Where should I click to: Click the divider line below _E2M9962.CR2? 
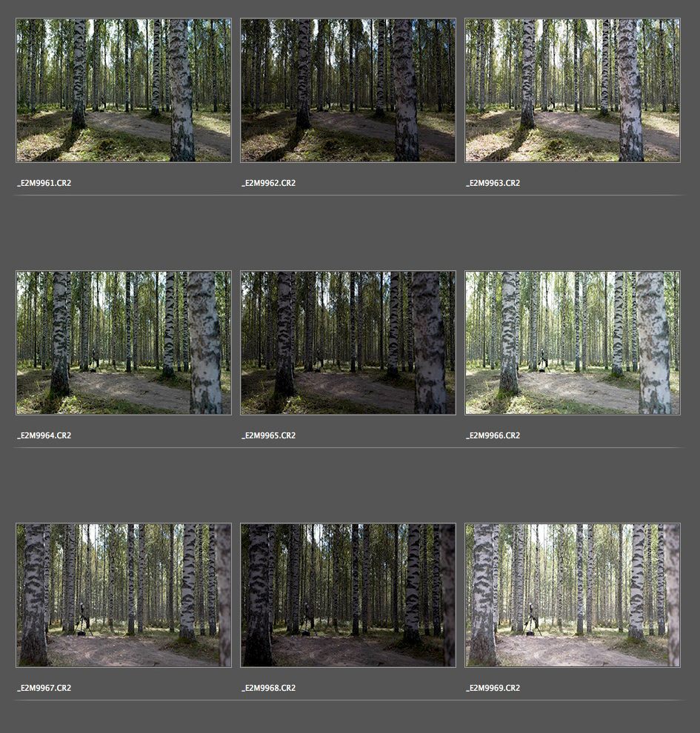[348, 195]
